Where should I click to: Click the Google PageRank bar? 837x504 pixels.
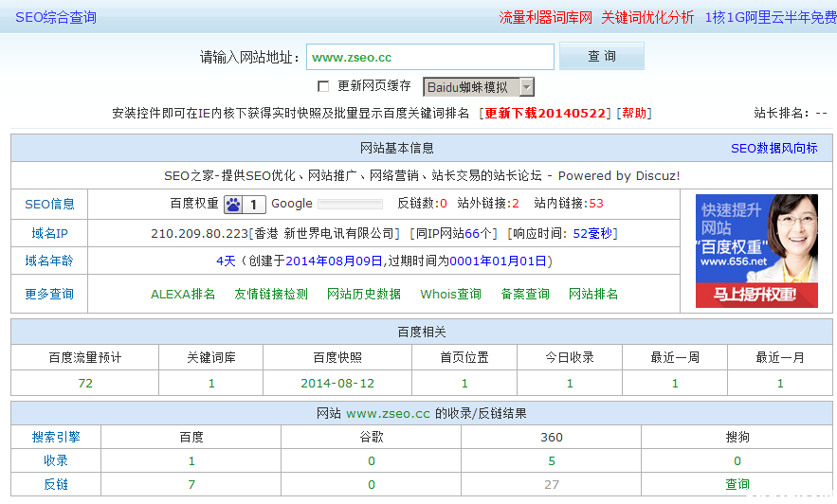coord(350,204)
